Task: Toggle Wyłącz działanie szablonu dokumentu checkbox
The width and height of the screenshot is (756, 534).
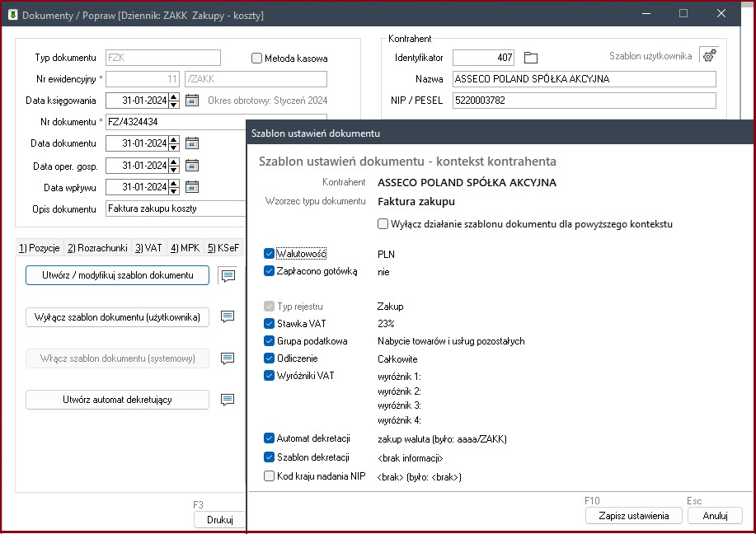Action: click(383, 224)
